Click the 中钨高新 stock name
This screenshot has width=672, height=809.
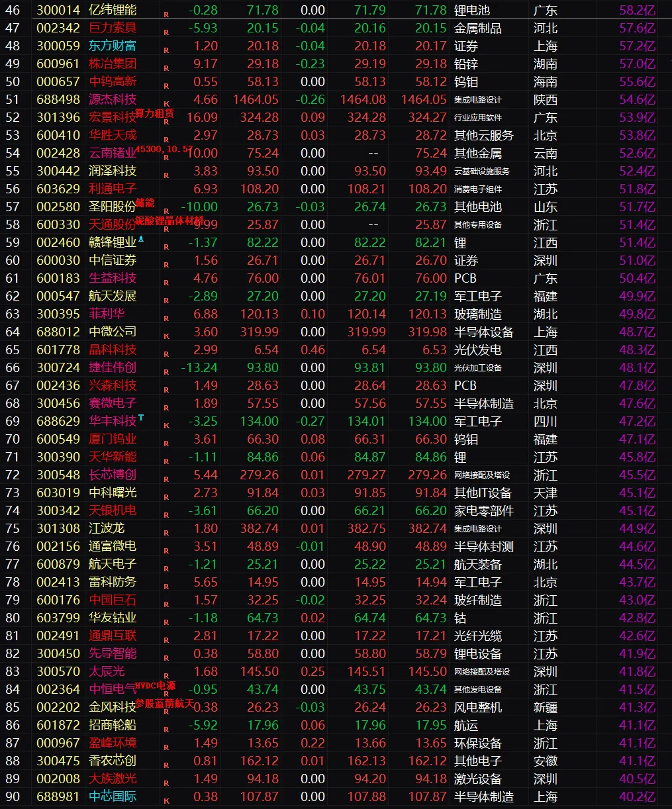click(113, 81)
